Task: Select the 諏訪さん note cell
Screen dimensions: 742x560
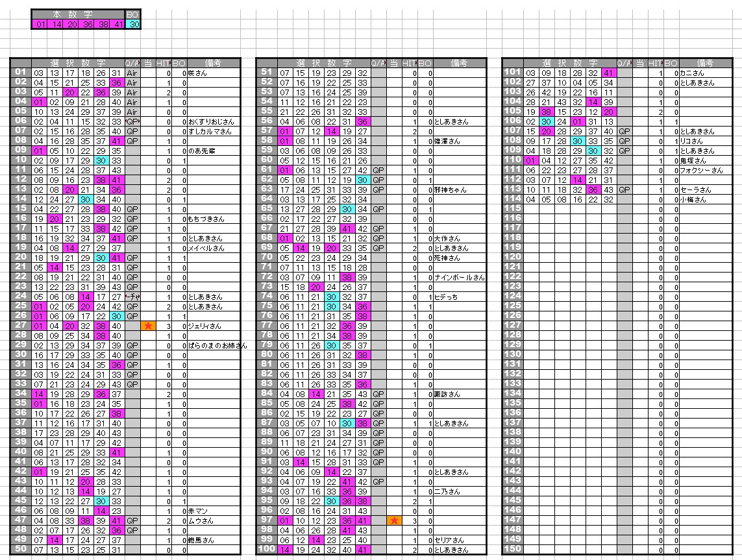Action: click(x=460, y=394)
